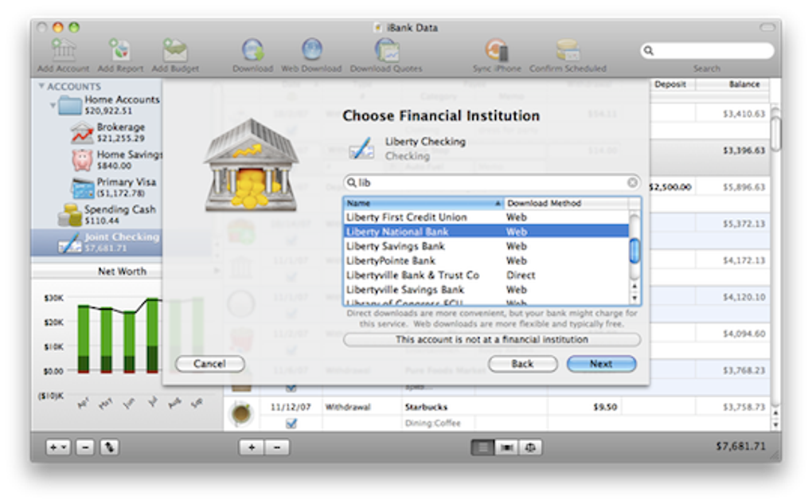Click the $3,410.63 balance cell

pyautogui.click(x=732, y=113)
